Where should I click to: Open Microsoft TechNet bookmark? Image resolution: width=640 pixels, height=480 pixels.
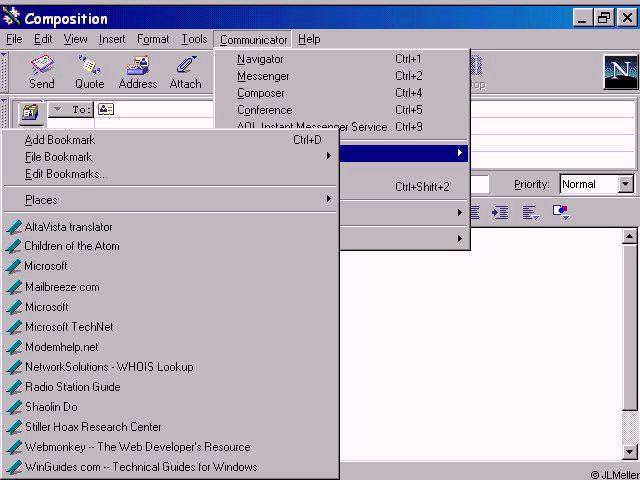(69, 327)
